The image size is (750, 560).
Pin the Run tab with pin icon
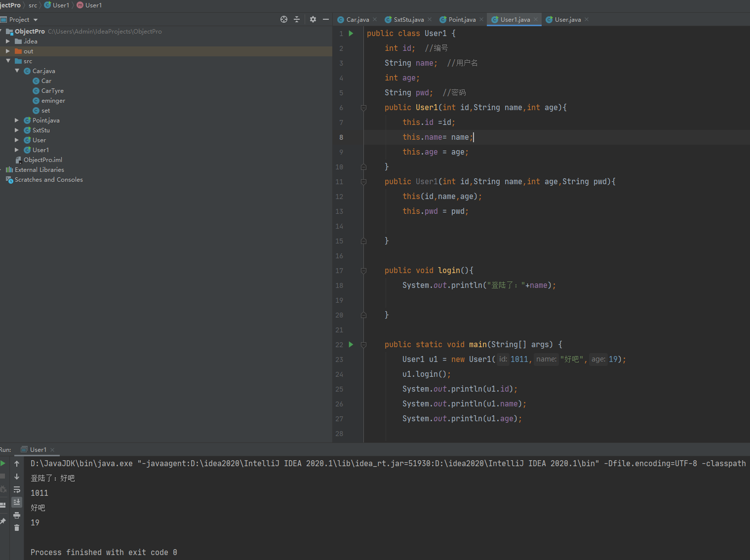tap(2, 521)
